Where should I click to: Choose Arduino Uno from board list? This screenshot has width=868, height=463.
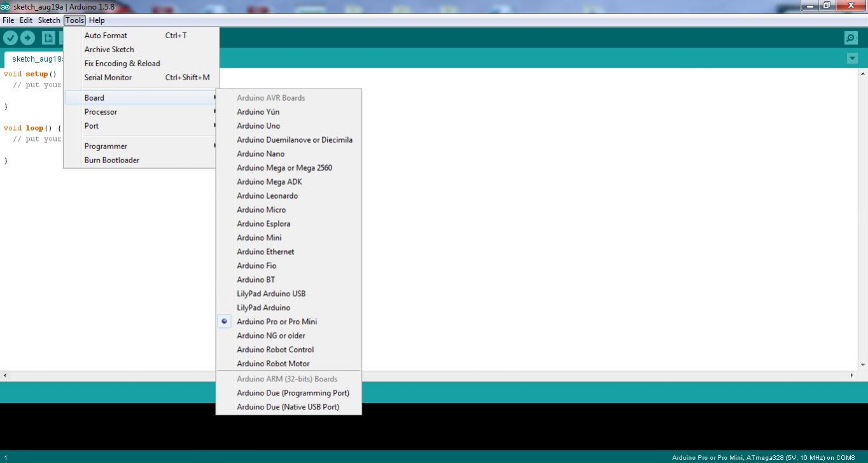coord(258,126)
